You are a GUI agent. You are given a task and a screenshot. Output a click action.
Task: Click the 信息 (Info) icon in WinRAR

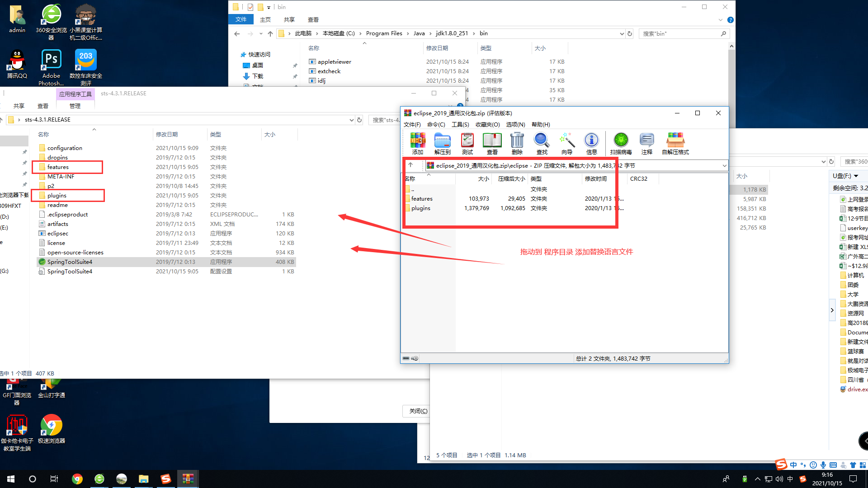click(591, 142)
